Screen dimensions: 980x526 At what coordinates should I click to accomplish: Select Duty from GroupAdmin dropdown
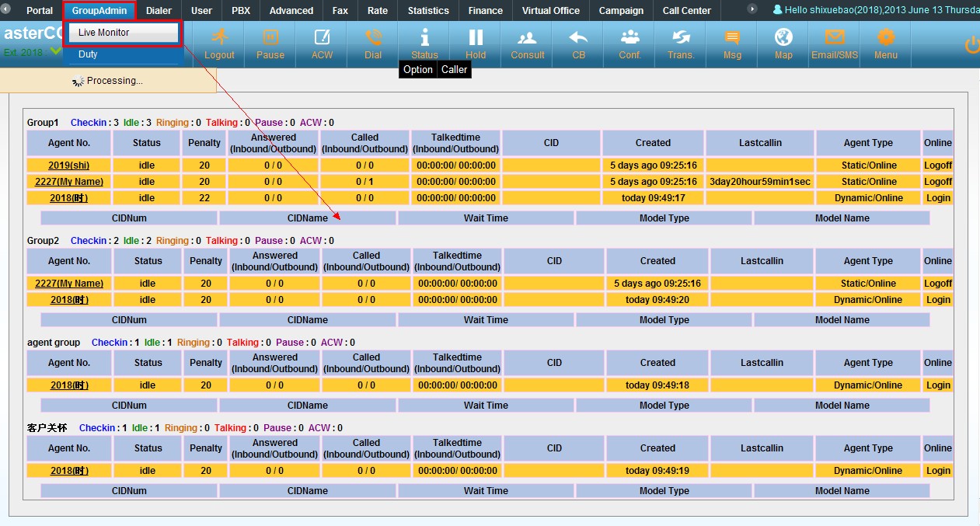click(x=88, y=54)
